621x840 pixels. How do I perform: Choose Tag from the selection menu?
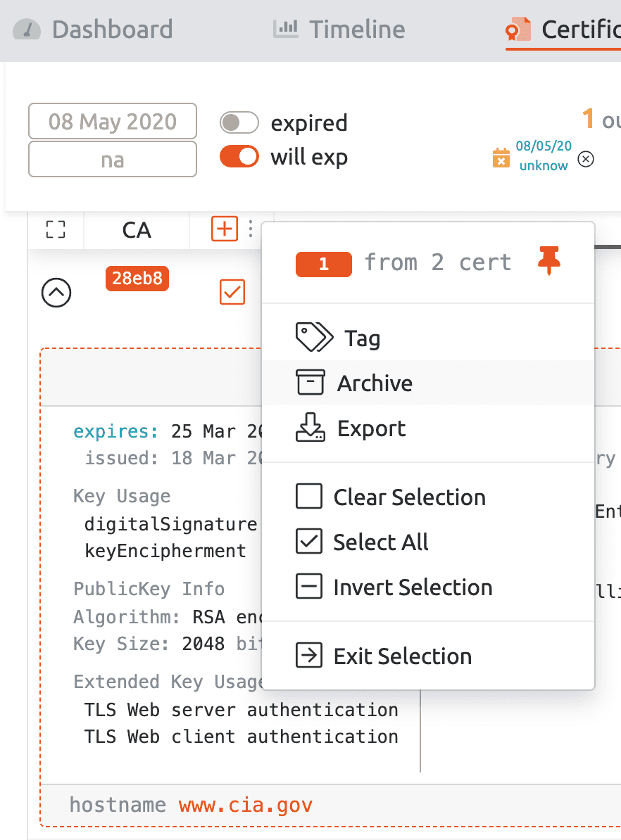tap(361, 338)
